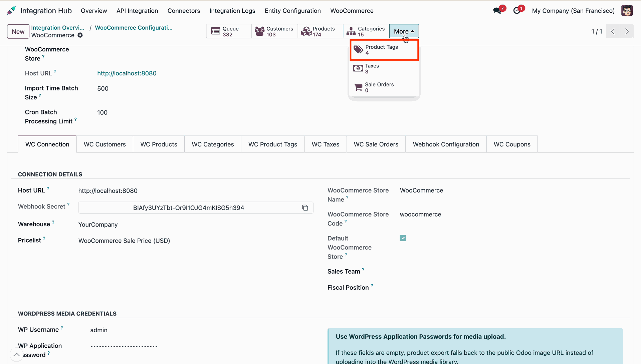
Task: Switch to the WC Coupons tab
Action: (512, 144)
